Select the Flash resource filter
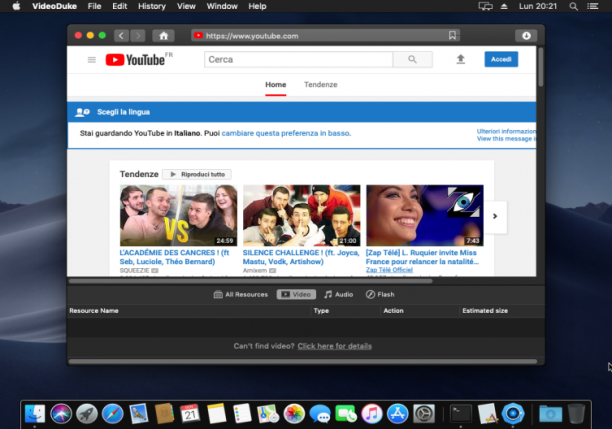Image resolution: width=612 pixels, height=429 pixels. pos(380,294)
